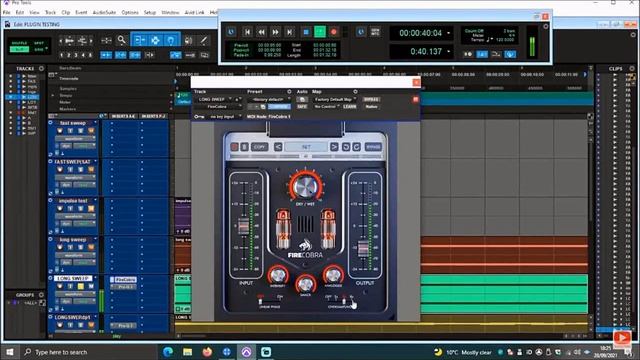640x360 pixels.
Task: Toggle the metronome click button in Transport
Action: click(482, 54)
